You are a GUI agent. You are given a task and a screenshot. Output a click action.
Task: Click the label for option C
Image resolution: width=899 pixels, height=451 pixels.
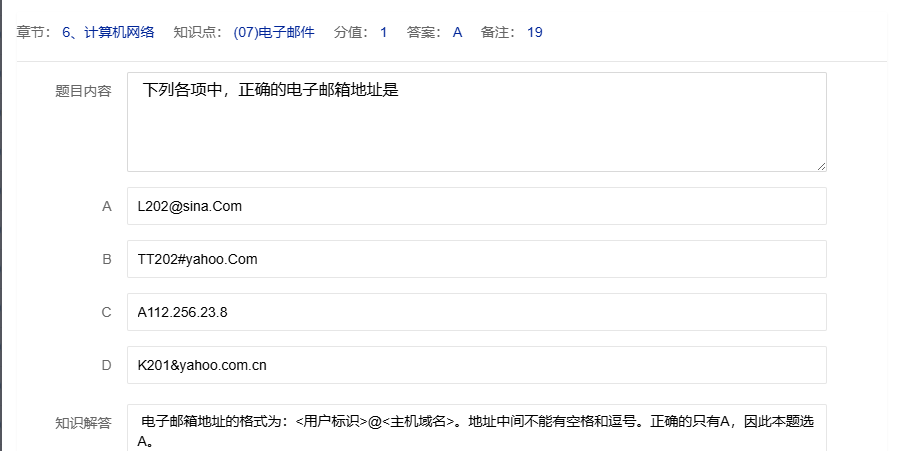coord(106,312)
